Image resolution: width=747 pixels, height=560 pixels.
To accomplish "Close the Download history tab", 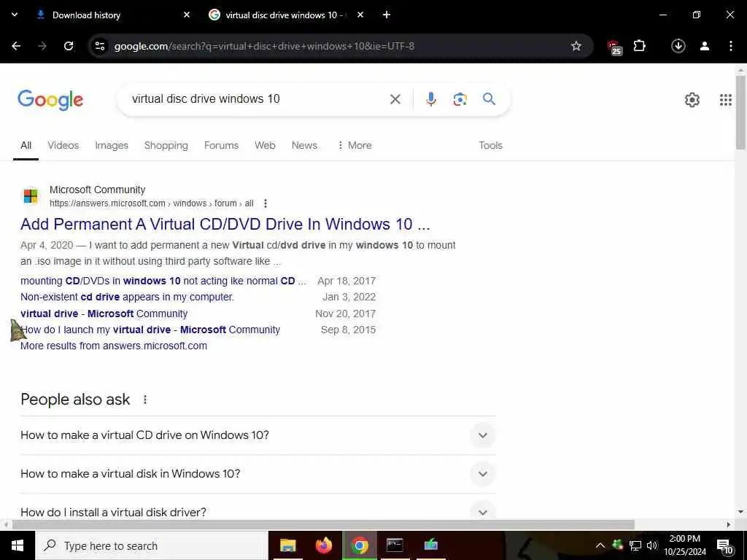I will [x=187, y=15].
